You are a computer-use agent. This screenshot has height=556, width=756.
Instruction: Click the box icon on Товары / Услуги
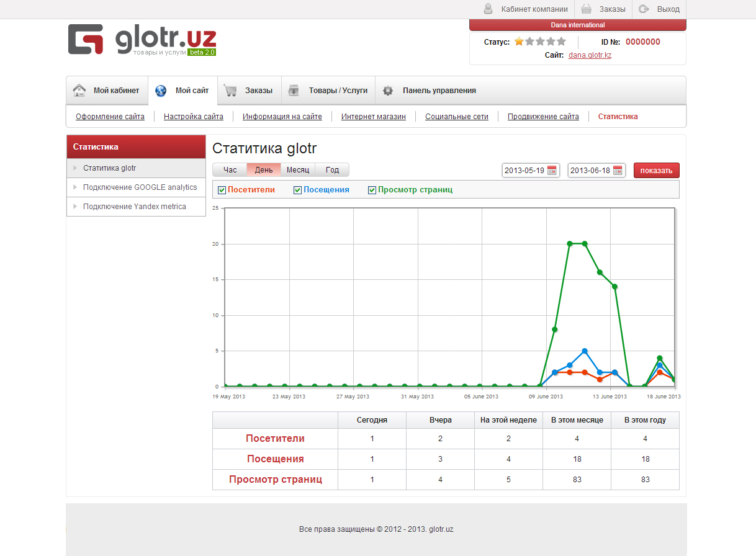tap(294, 89)
